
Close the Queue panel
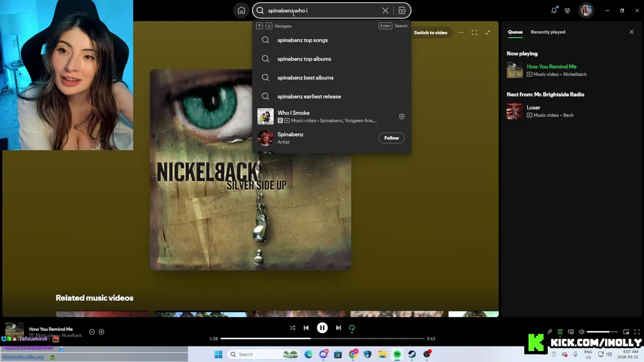[x=631, y=32]
